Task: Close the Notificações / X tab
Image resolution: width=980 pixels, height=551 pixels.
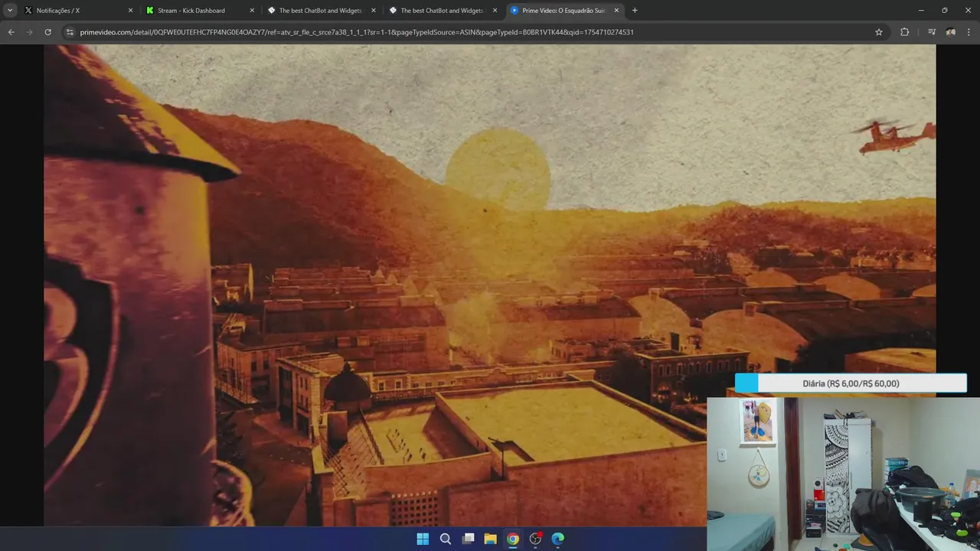Action: click(x=130, y=11)
